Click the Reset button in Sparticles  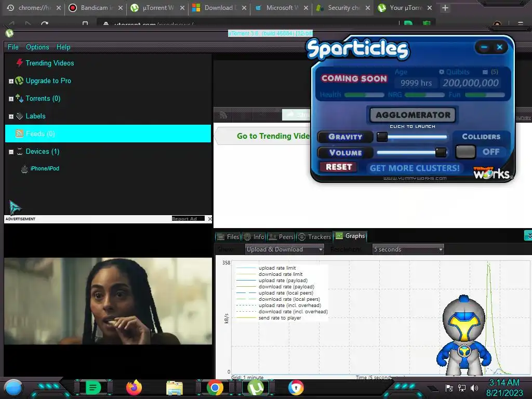click(339, 167)
